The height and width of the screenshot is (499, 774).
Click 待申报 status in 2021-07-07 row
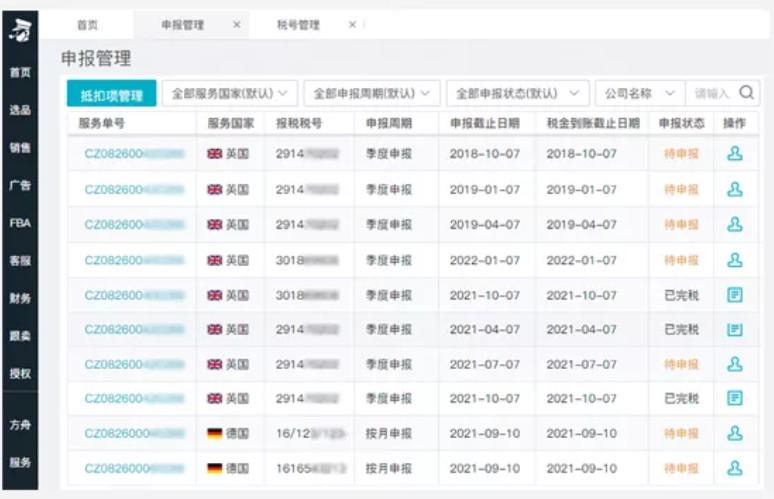click(682, 364)
